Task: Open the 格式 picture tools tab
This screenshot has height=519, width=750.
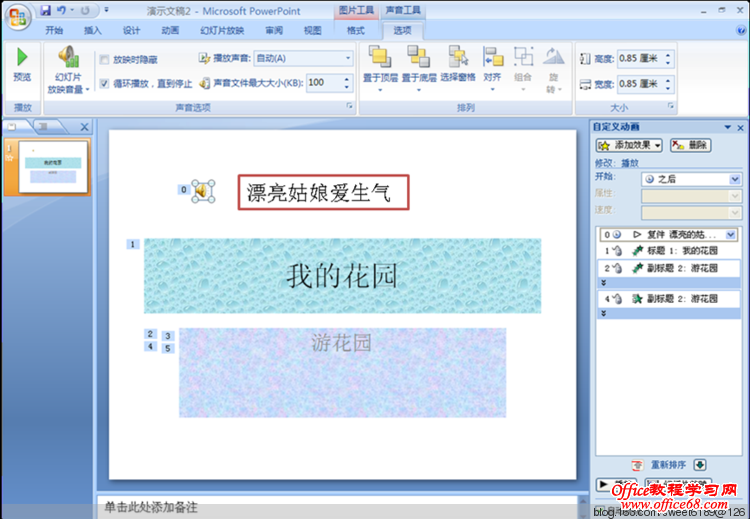Action: 355,31
